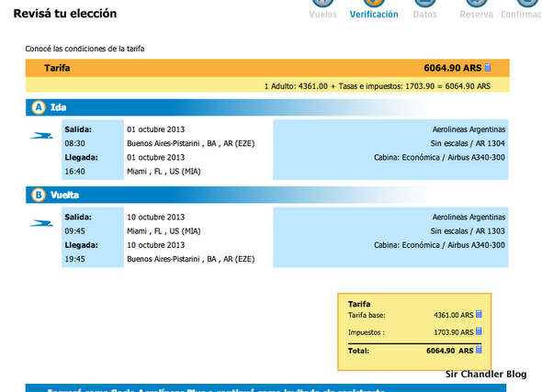Image resolution: width=542 pixels, height=392 pixels.
Task: Click Ida 'Cabina: Económica / Airbus A340-300' text
Action: 439,158
